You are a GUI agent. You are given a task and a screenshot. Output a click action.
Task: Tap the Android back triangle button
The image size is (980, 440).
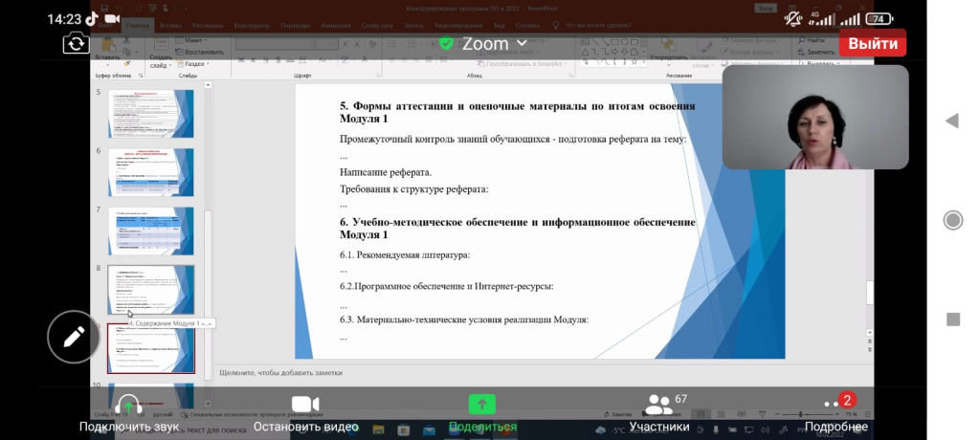951,121
